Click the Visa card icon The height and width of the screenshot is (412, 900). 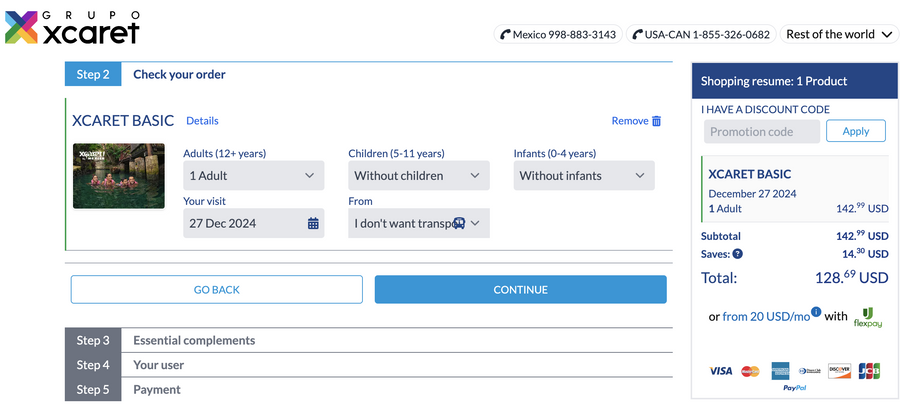(720, 371)
